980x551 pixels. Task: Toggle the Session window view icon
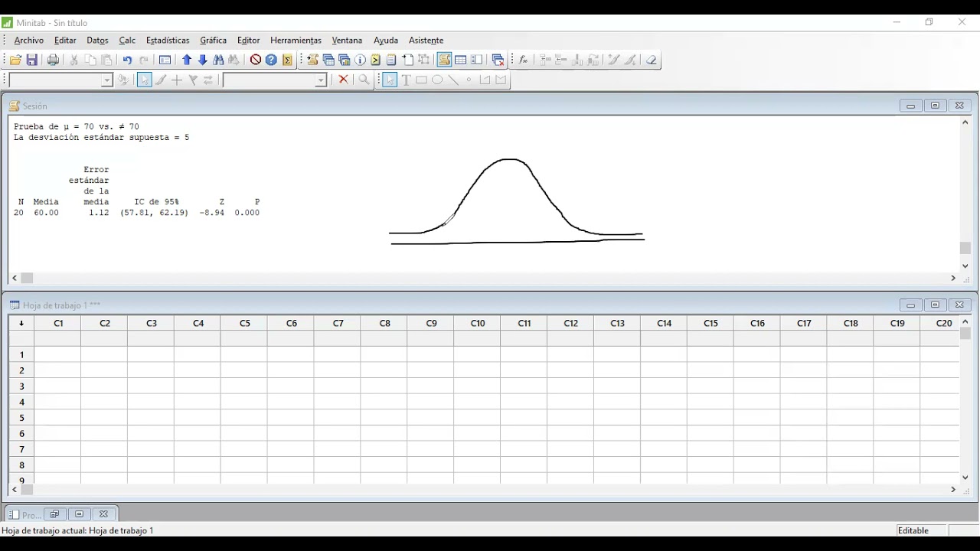click(445, 60)
